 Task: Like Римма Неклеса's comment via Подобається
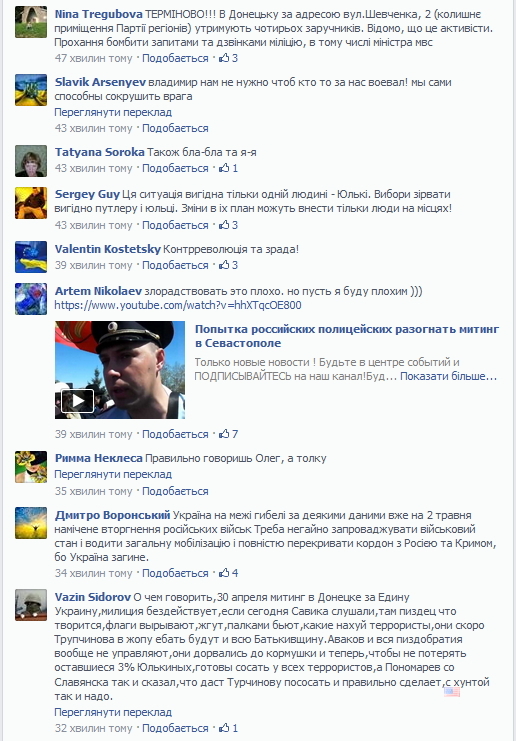(x=175, y=491)
